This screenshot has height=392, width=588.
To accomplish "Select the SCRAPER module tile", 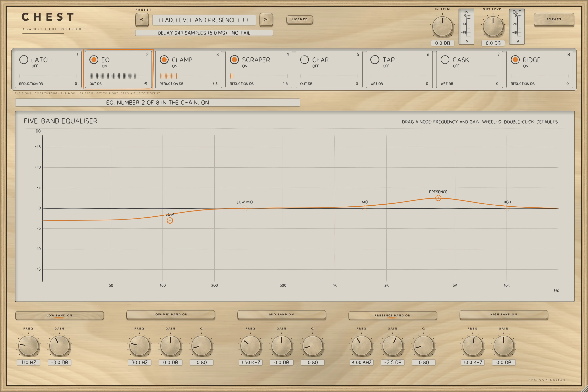I will [x=259, y=69].
